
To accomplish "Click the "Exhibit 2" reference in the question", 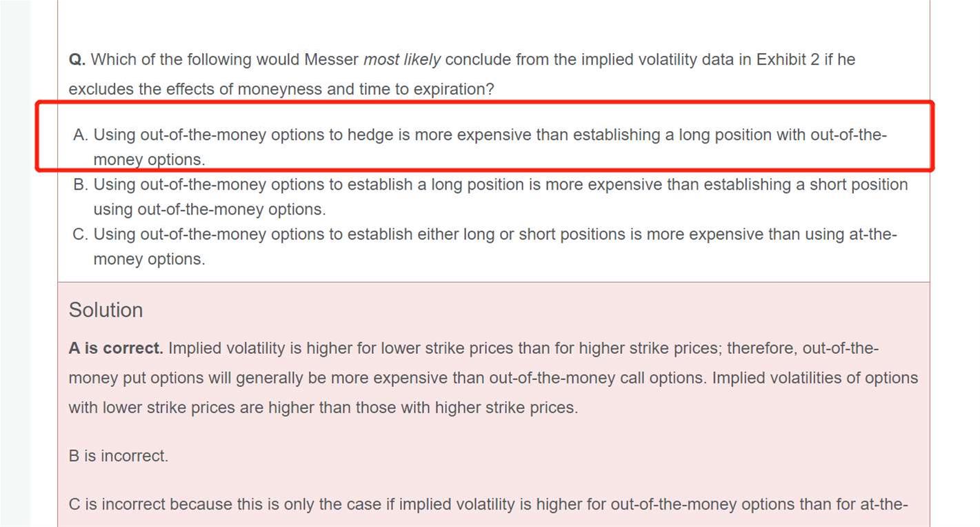I will [x=788, y=60].
